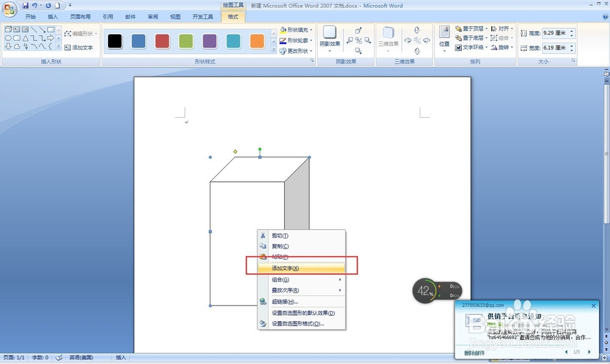Choose 添加文字(X) in the context menu
Image resolution: width=610 pixels, height=364 pixels.
click(301, 268)
